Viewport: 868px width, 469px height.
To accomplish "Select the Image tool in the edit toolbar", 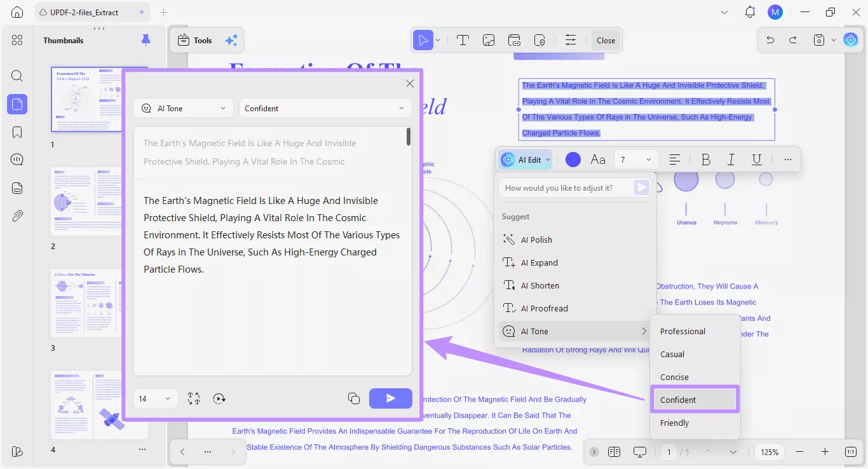I will coord(489,40).
